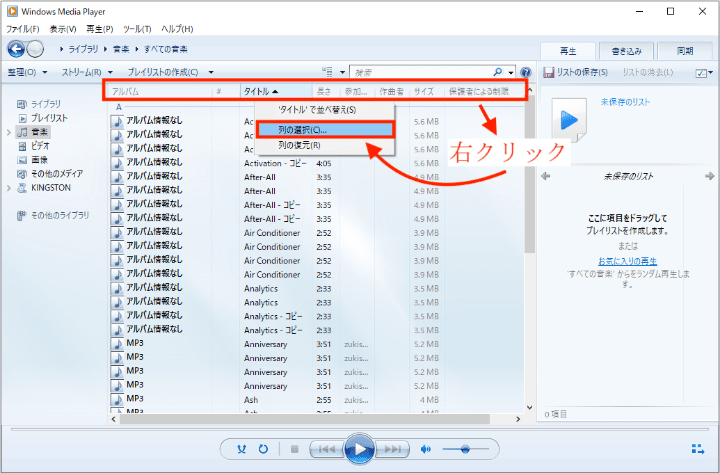Open ツール(T) menu

137,29
